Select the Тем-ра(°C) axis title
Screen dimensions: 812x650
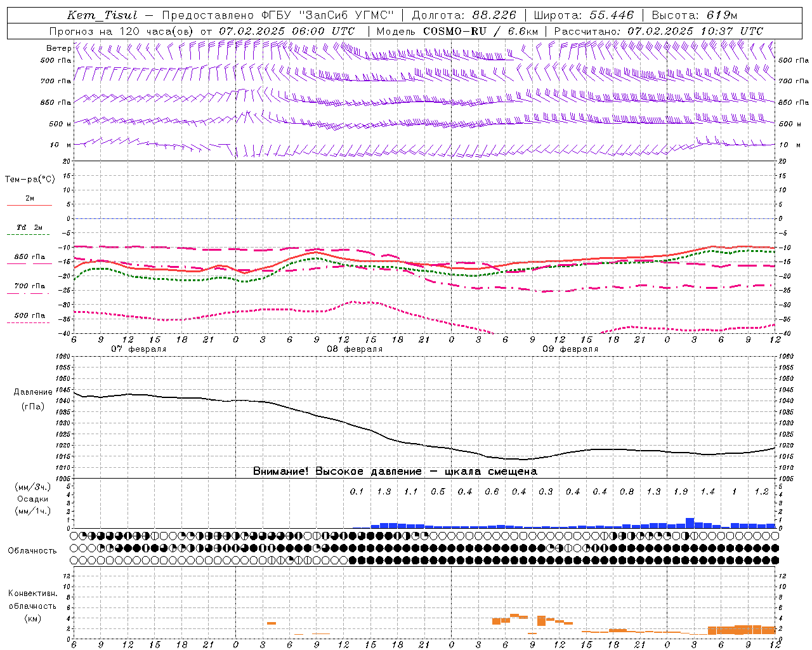point(30,180)
